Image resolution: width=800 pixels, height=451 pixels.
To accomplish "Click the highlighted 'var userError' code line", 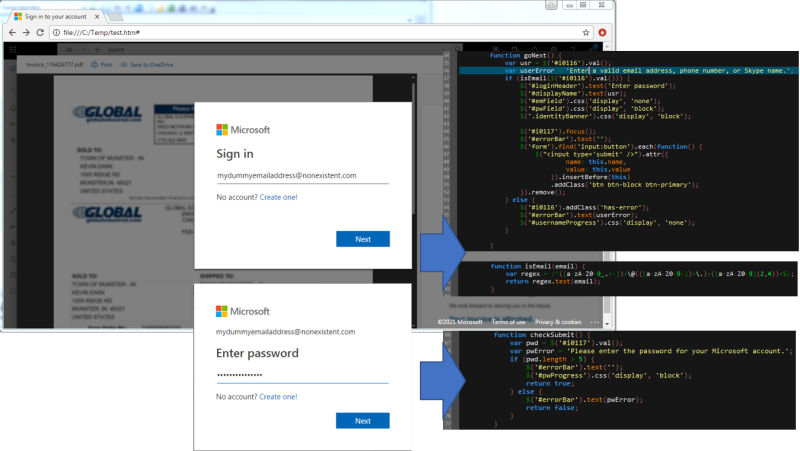I will [x=627, y=70].
